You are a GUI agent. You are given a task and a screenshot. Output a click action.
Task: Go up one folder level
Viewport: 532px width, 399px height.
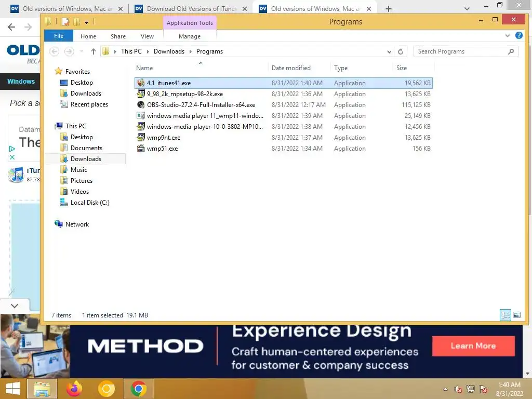point(94,51)
